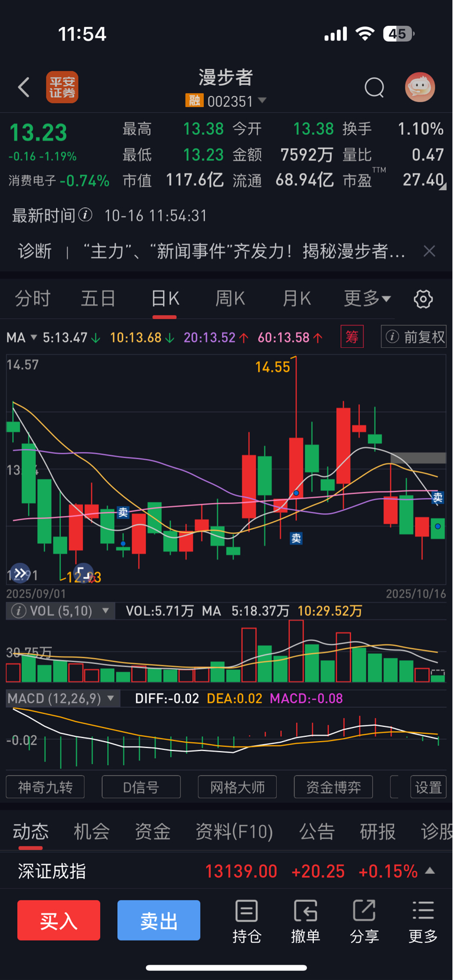Expand the 更多 chart period dropdown
Viewport: 453px width, 980px height.
[x=368, y=298]
